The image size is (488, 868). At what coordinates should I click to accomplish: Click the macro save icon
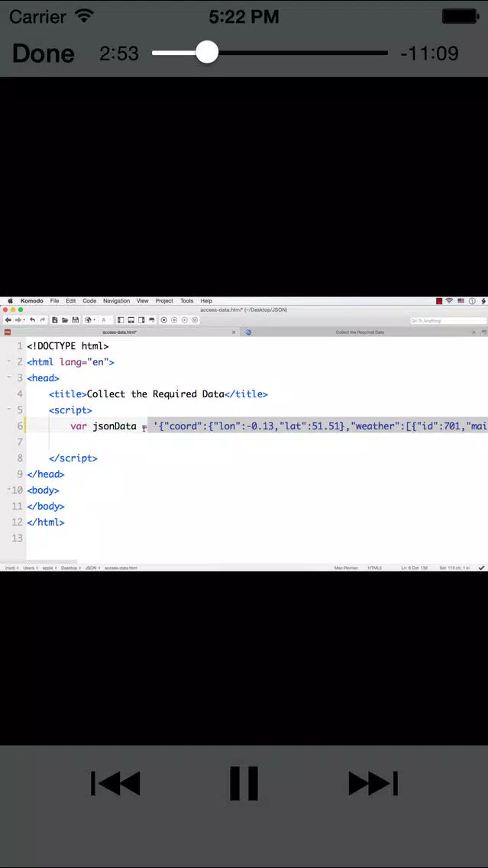click(195, 320)
